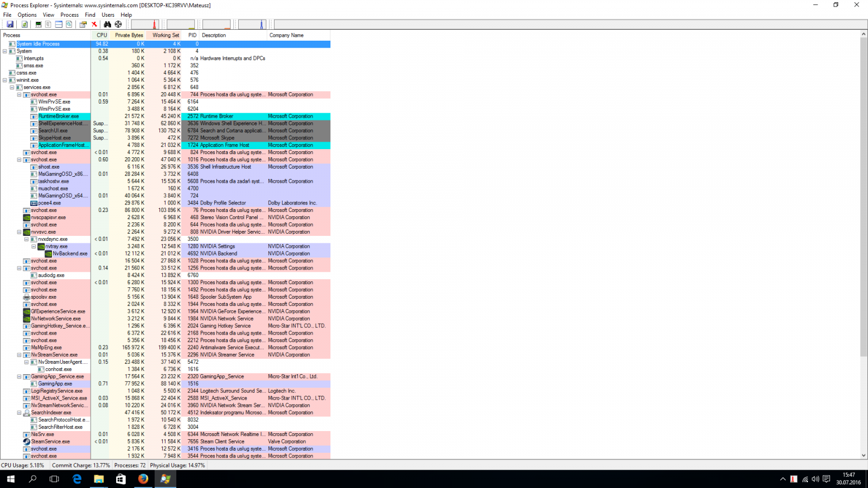Collapse the NvStreamService.exe tree node
The image size is (868, 488).
point(19,355)
